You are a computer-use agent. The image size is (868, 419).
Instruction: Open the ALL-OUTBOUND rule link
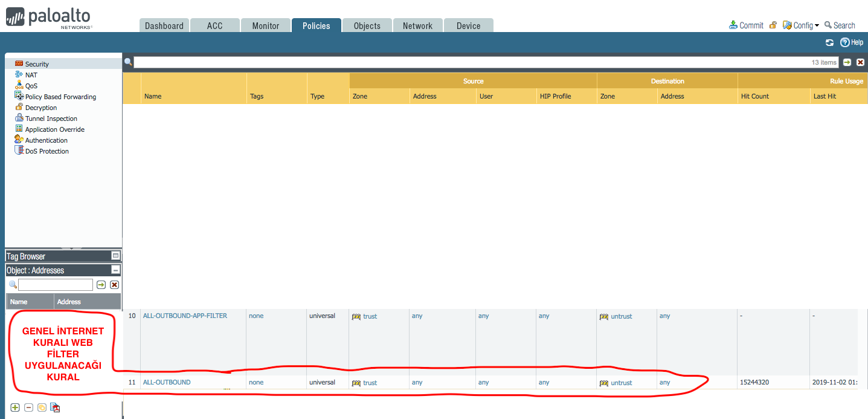click(x=166, y=382)
